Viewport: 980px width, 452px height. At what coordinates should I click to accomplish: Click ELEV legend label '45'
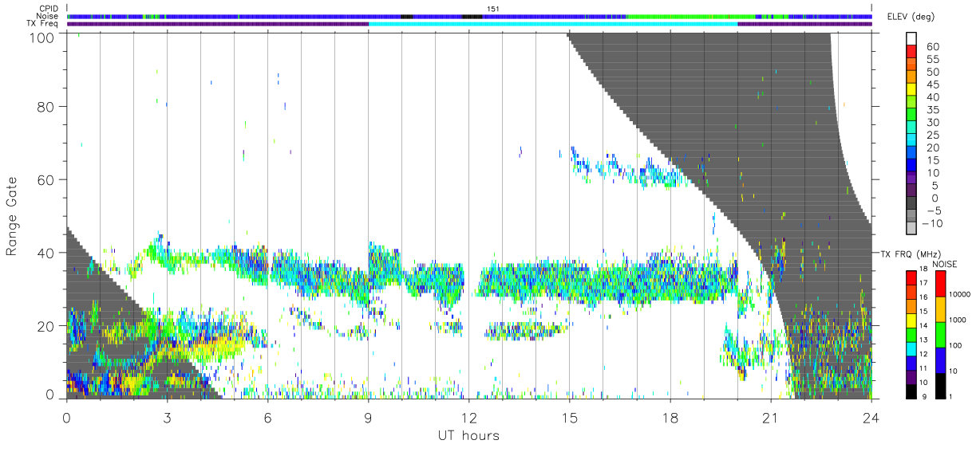pos(933,85)
